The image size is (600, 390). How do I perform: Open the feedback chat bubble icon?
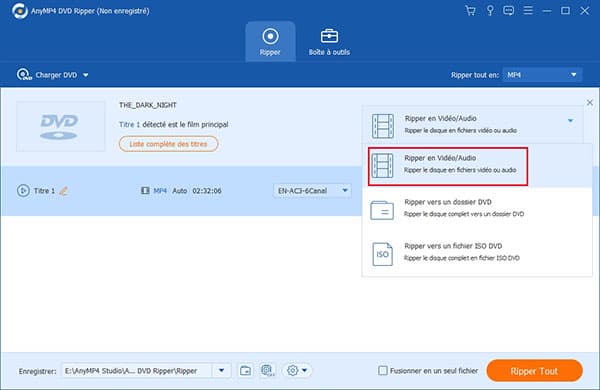[x=509, y=10]
